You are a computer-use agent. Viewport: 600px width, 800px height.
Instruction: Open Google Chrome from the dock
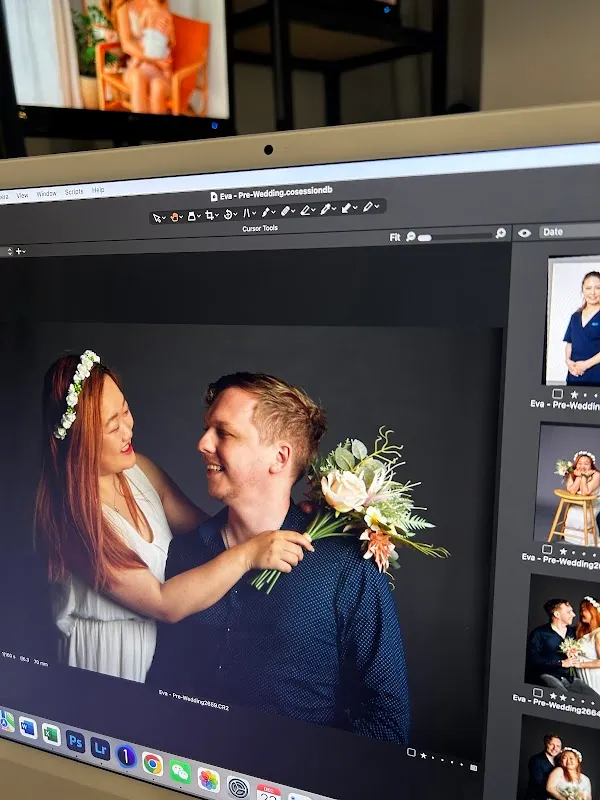[153, 764]
